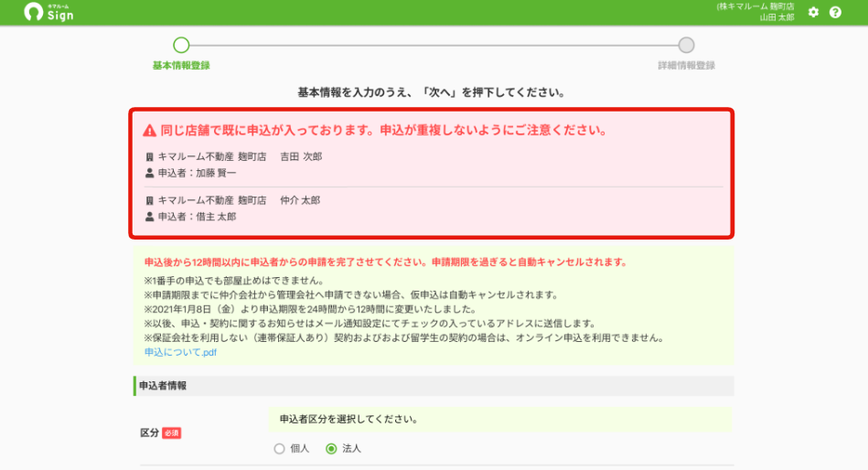Viewport: 868px width, 470px height.
Task: Click note about 保証会社を利用しない契約
Action: [404, 338]
